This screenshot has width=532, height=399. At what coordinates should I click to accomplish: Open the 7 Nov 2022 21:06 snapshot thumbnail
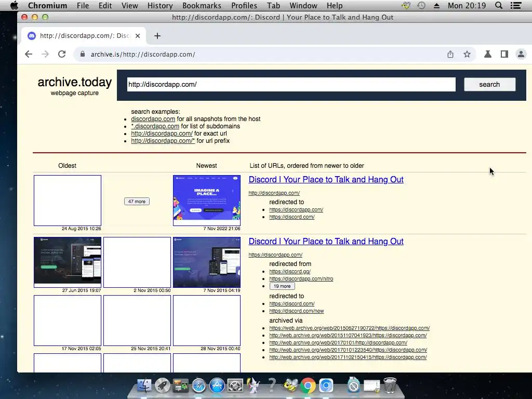[x=207, y=201]
